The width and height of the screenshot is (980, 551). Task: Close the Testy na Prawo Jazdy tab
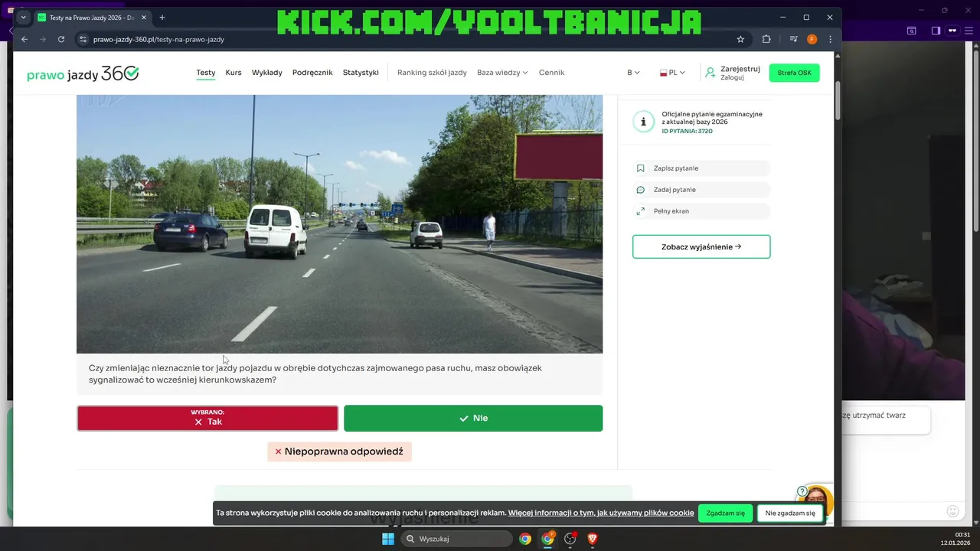(x=143, y=17)
